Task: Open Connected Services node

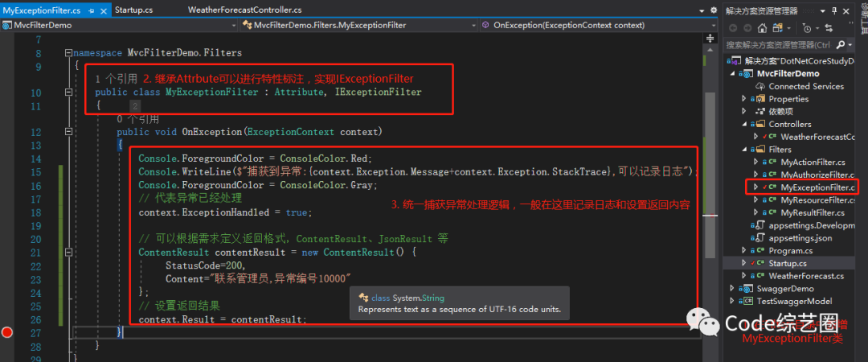Action: click(x=806, y=87)
